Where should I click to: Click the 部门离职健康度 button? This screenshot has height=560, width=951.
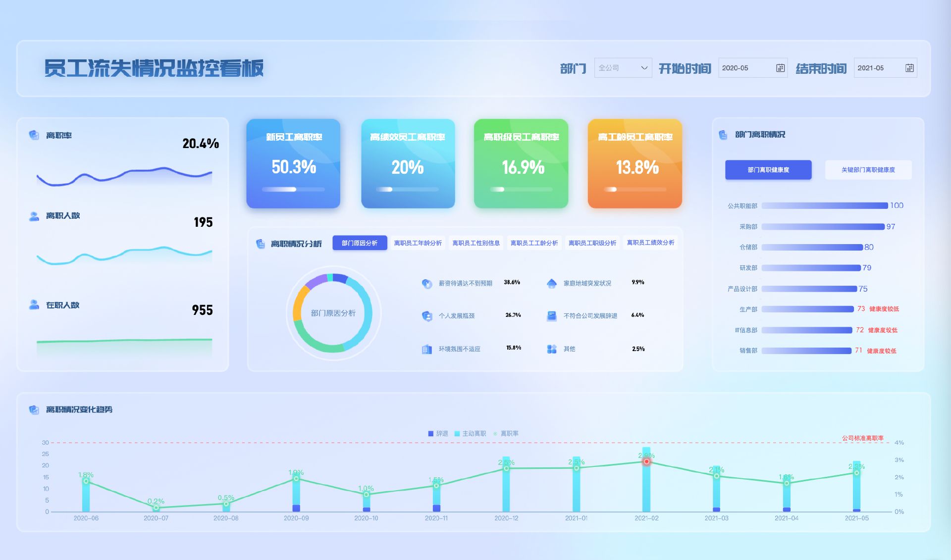click(x=768, y=170)
